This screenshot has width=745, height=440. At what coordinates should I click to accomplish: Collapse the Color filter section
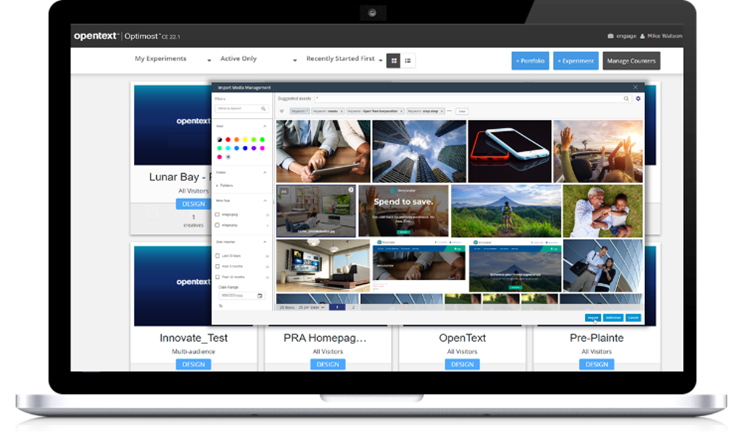[x=265, y=126]
